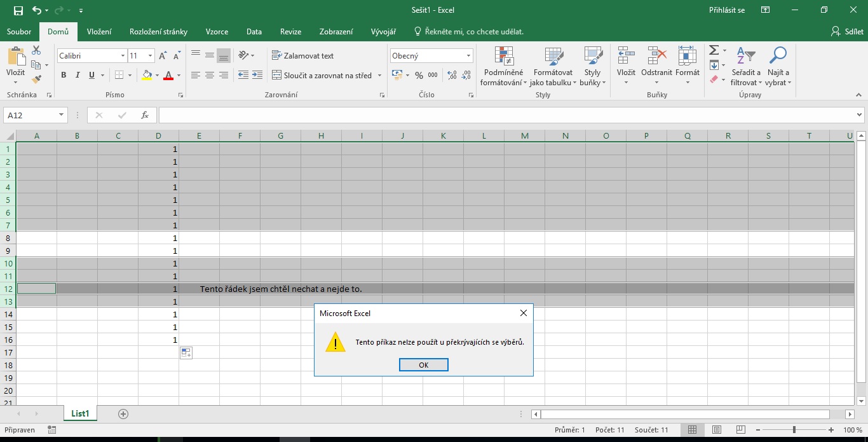
Task: Toggle Italic formatting
Action: tap(78, 75)
